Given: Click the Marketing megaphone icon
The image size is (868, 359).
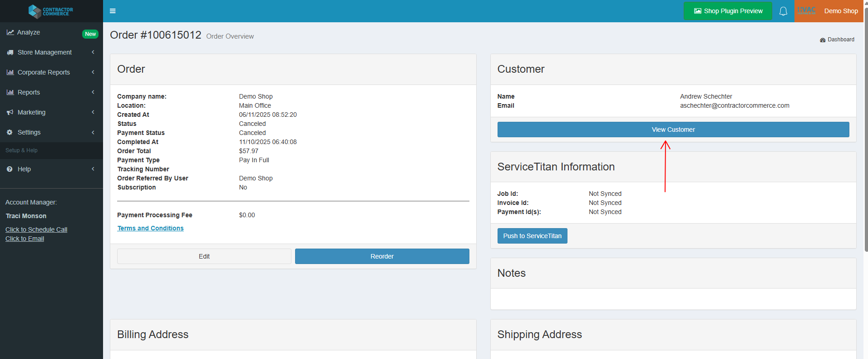Looking at the screenshot, I should coord(10,112).
